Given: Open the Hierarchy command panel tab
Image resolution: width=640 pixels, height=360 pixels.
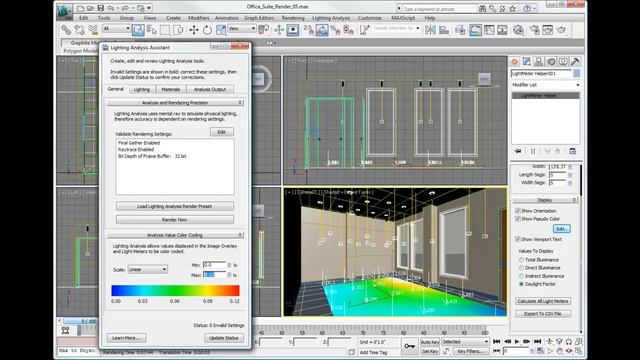Looking at the screenshot, I should coord(539,62).
